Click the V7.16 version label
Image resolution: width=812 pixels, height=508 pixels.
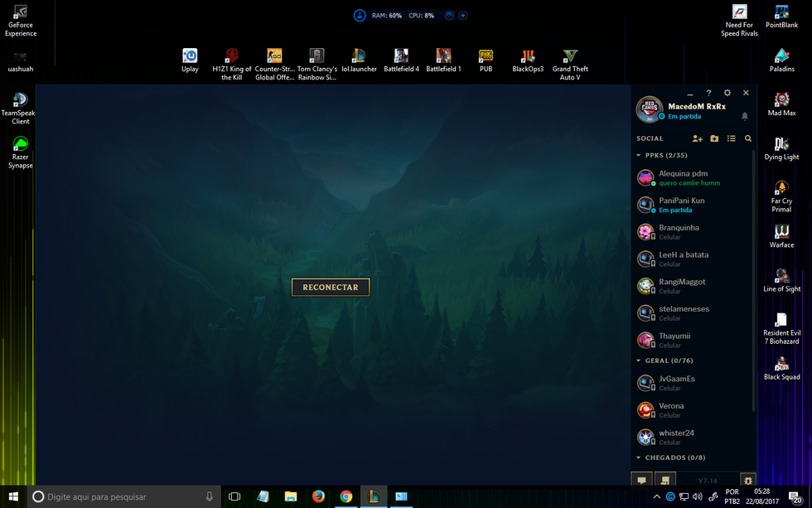[x=708, y=481]
